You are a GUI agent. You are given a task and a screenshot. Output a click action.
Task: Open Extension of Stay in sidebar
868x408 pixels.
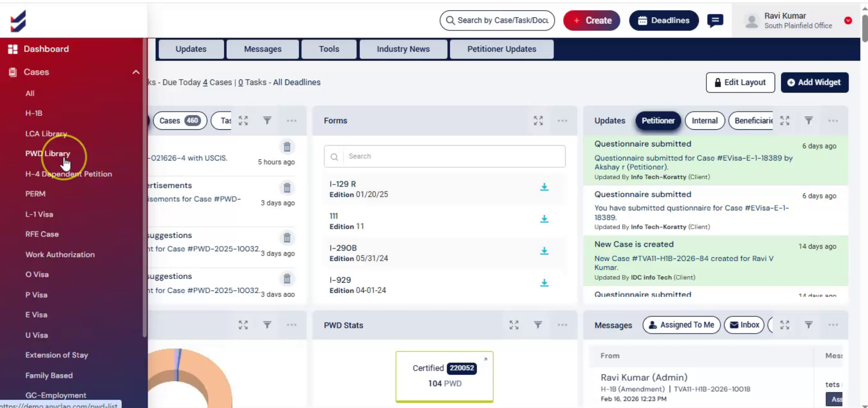pos(57,355)
